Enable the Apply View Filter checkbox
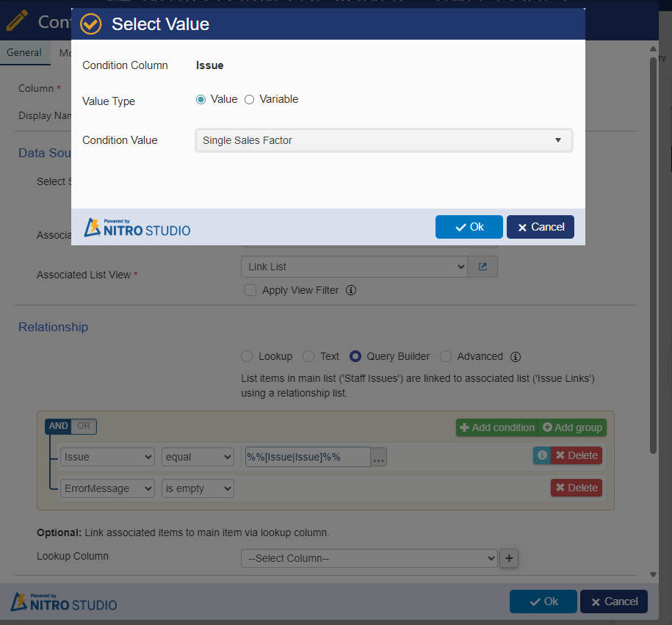This screenshot has width=672, height=625. click(x=250, y=290)
